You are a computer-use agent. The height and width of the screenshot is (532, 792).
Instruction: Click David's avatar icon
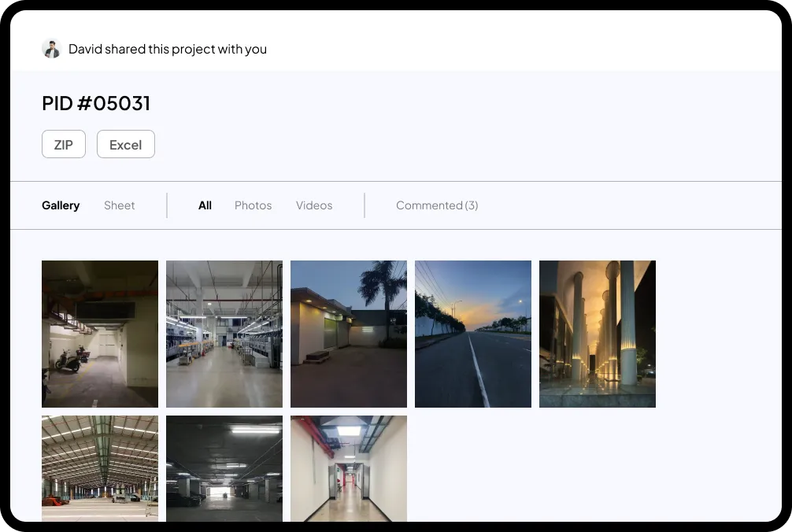(52, 49)
